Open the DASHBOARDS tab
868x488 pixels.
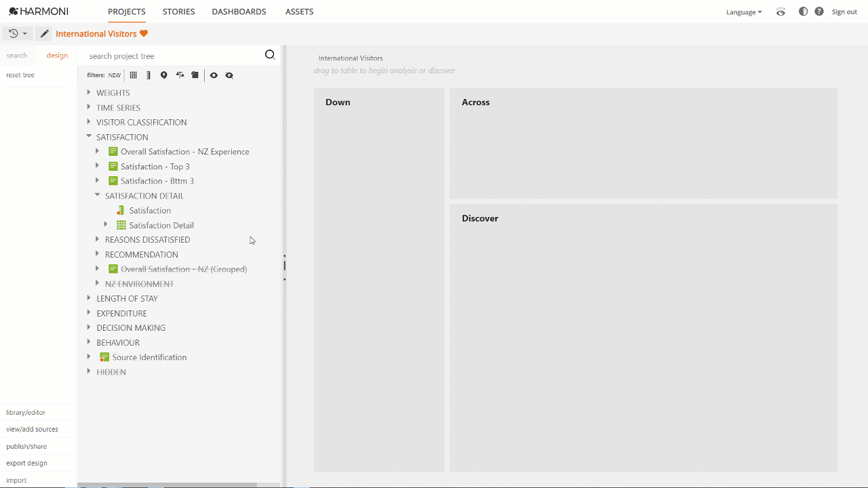click(239, 12)
